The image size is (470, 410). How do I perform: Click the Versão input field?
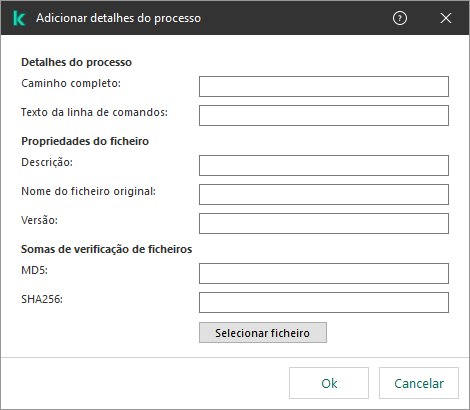pyautogui.click(x=324, y=223)
